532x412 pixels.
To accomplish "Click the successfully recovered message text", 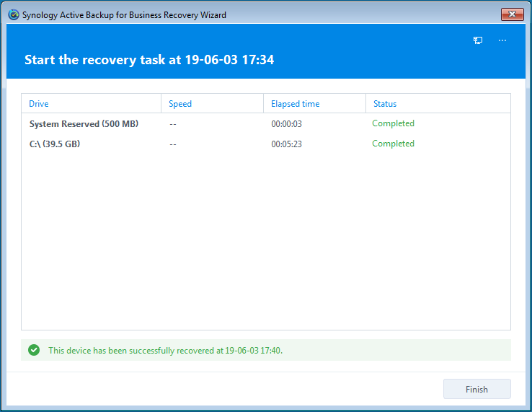I will coord(165,351).
